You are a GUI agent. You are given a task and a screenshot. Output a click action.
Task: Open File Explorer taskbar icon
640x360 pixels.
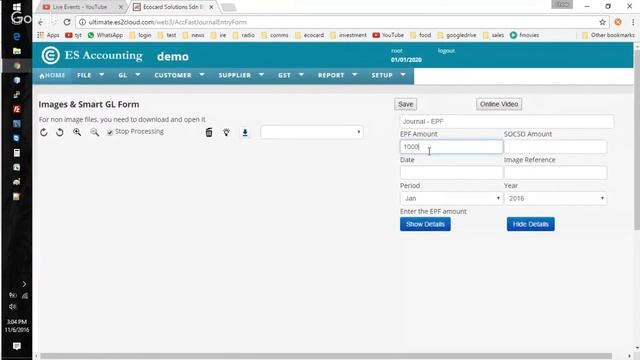click(17, 51)
